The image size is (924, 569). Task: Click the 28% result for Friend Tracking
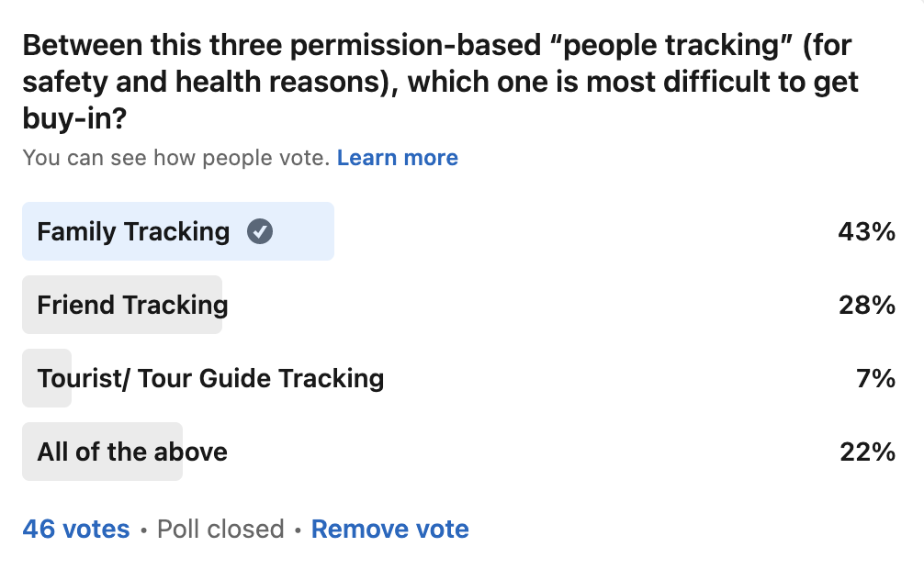866,305
